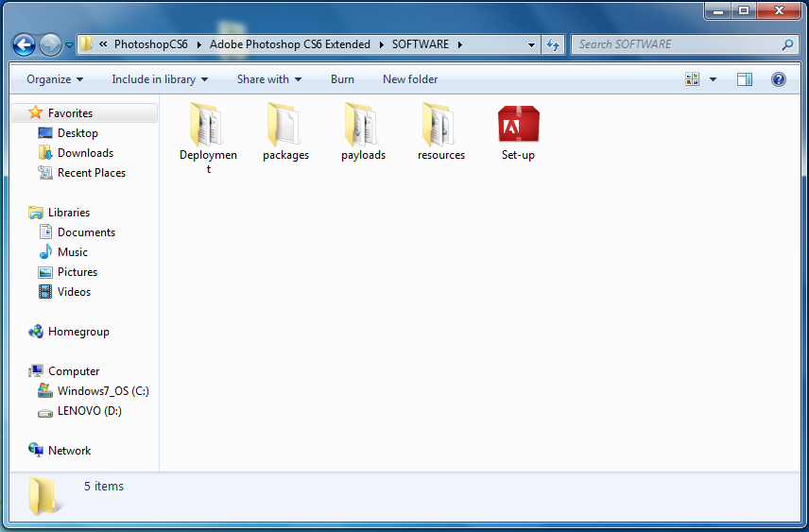Image resolution: width=809 pixels, height=532 pixels.
Task: Select Documents label under Libraries
Action: [x=87, y=232]
